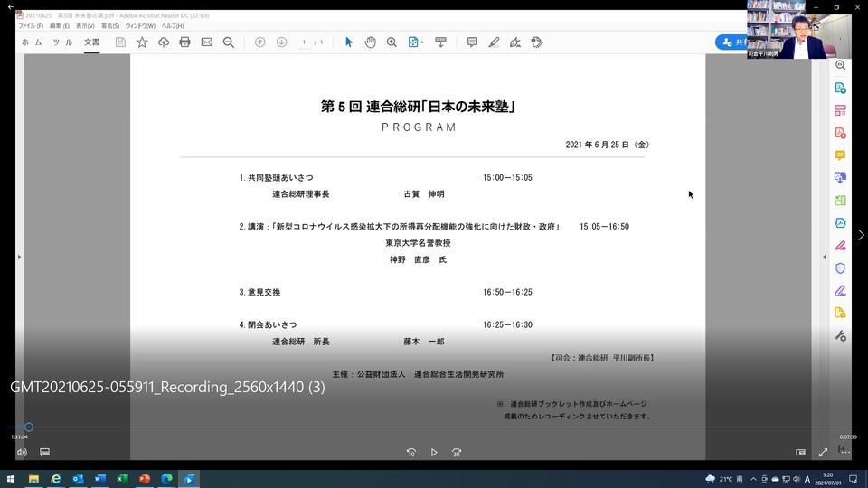Skip back 10 seconds
Viewport: 868px width, 488px height.
point(411,452)
